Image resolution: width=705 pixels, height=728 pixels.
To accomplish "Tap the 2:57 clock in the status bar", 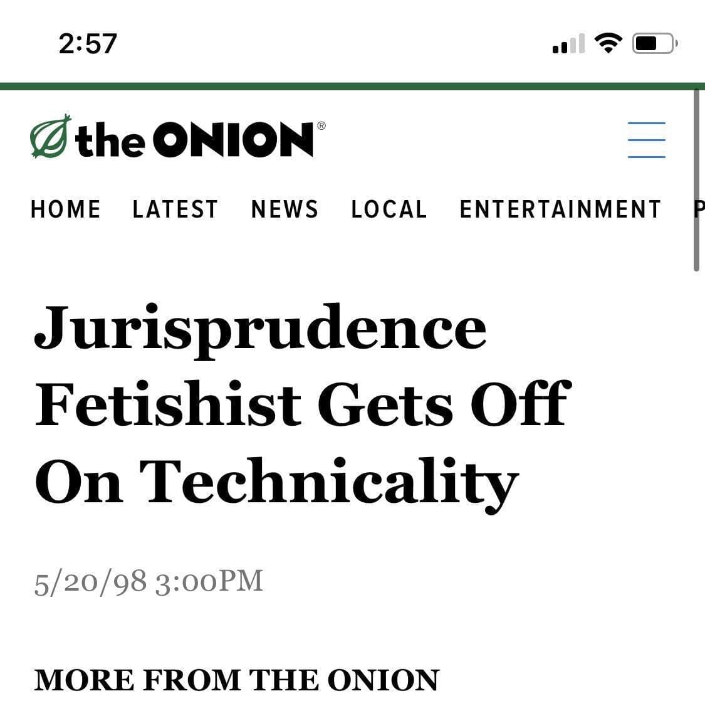I will click(x=88, y=43).
